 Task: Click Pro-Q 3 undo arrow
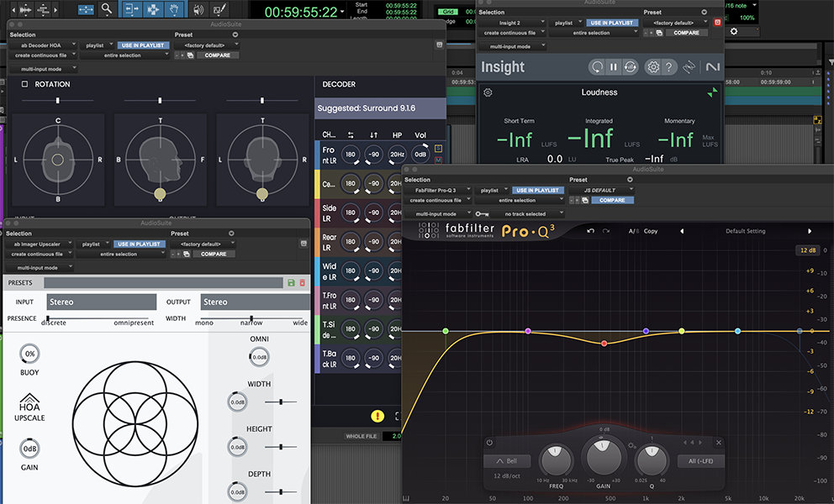tap(590, 231)
